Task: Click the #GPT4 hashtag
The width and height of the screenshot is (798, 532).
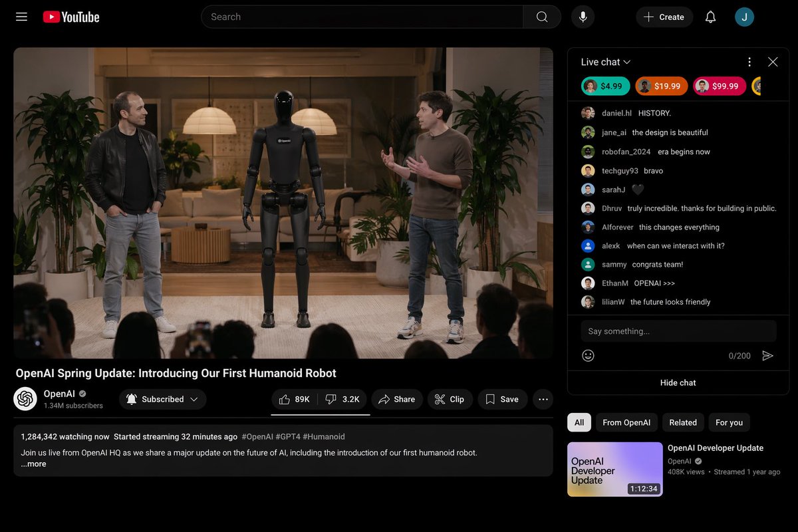Action: click(288, 437)
